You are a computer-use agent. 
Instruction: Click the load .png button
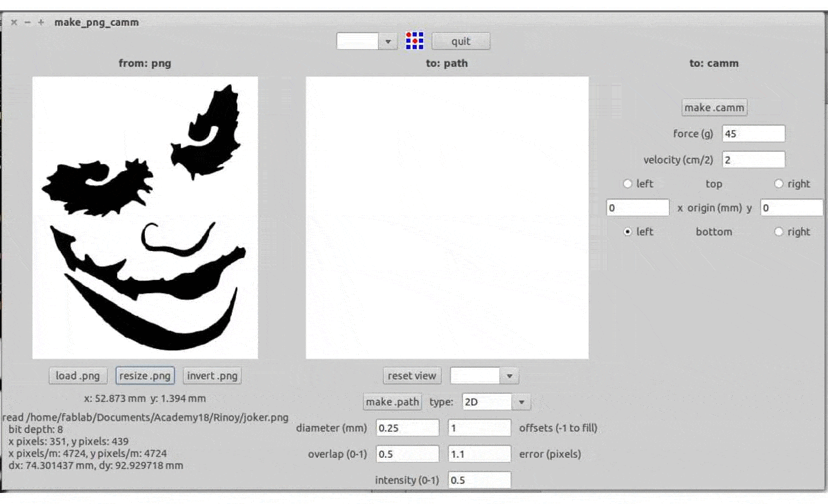[x=78, y=376]
